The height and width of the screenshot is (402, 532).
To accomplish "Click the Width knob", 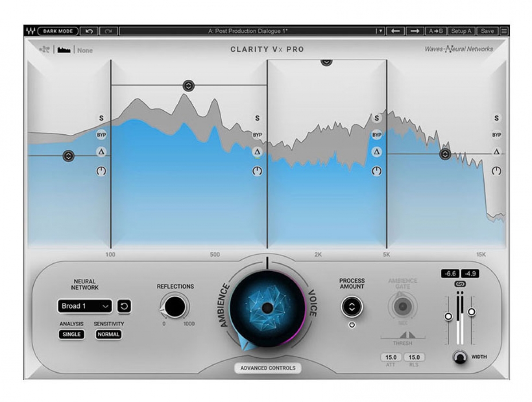I will 461,357.
